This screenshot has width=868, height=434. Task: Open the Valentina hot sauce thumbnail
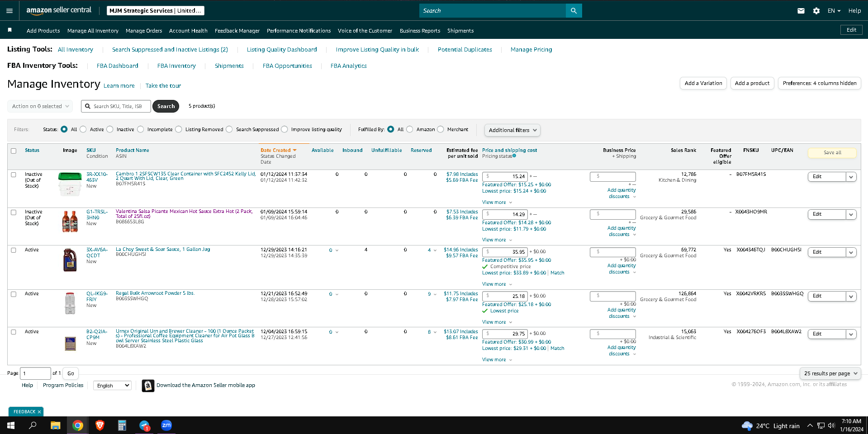(70, 222)
